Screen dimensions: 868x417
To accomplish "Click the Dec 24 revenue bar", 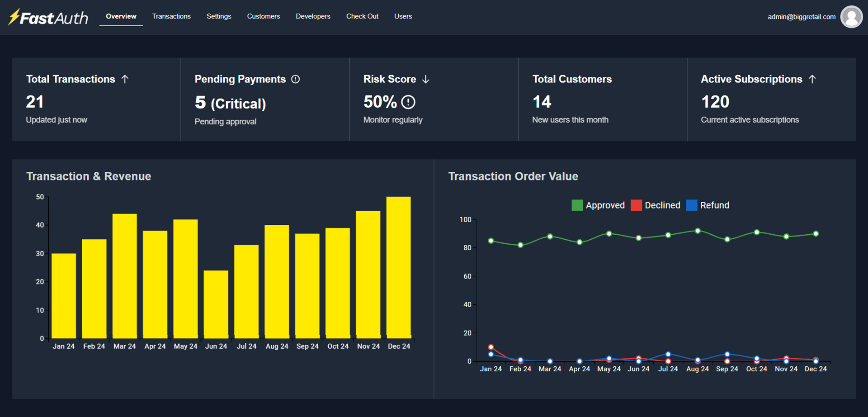I will click(398, 267).
